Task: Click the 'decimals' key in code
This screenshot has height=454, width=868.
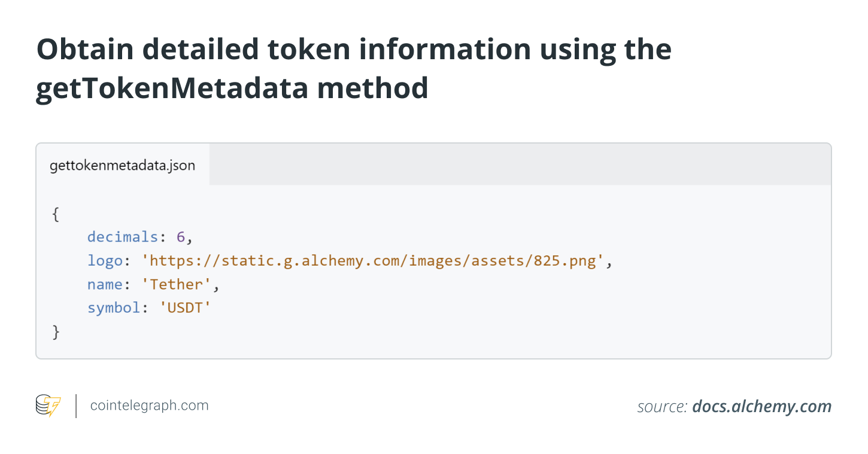Action: coord(123,237)
